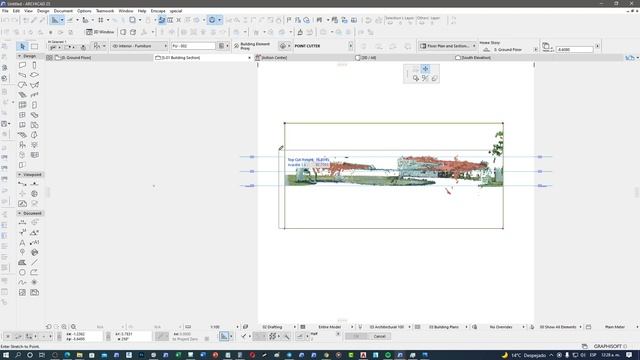Open the Windows Start menu
This screenshot has width=640, height=360.
pos(6,355)
